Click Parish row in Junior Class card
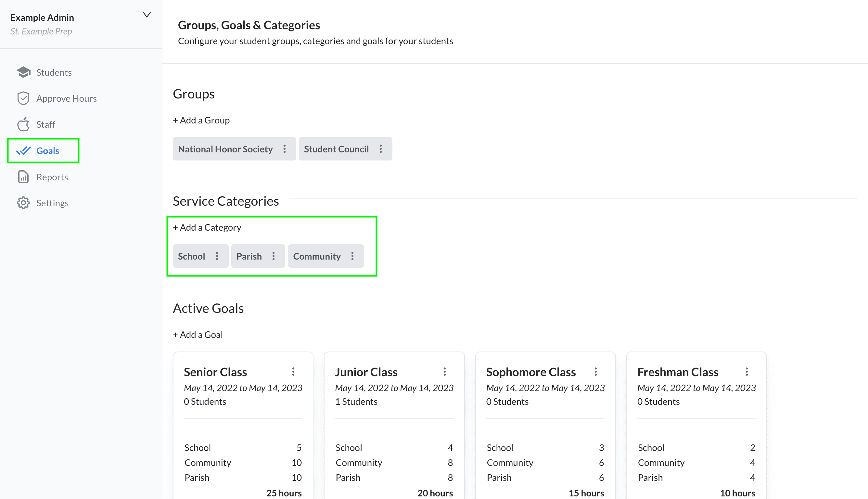 [394, 478]
